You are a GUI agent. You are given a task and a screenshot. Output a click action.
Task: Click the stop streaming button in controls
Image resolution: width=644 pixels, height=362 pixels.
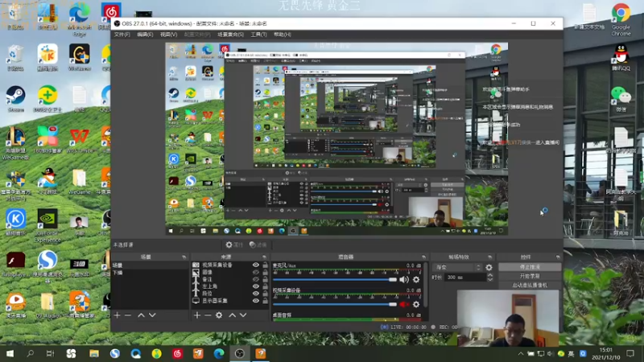click(x=530, y=267)
